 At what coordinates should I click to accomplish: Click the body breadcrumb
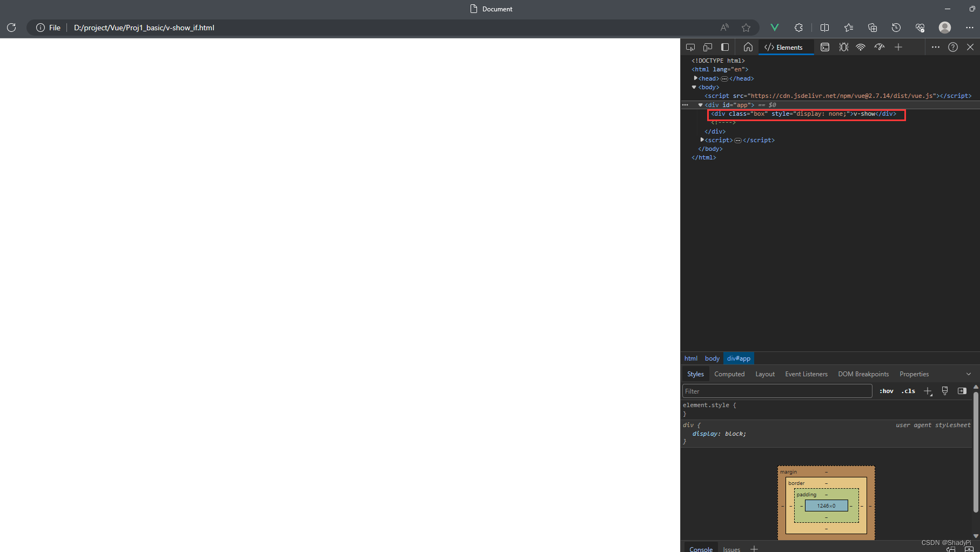[x=712, y=358]
